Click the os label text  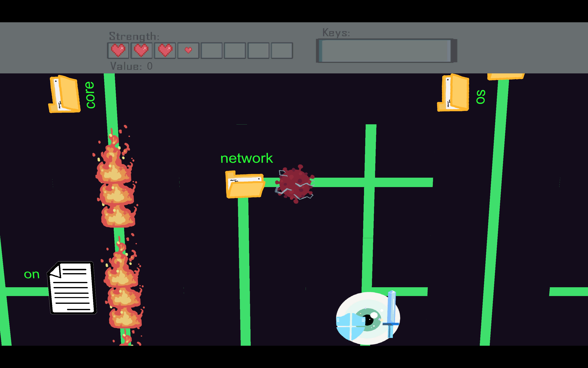tap(481, 97)
